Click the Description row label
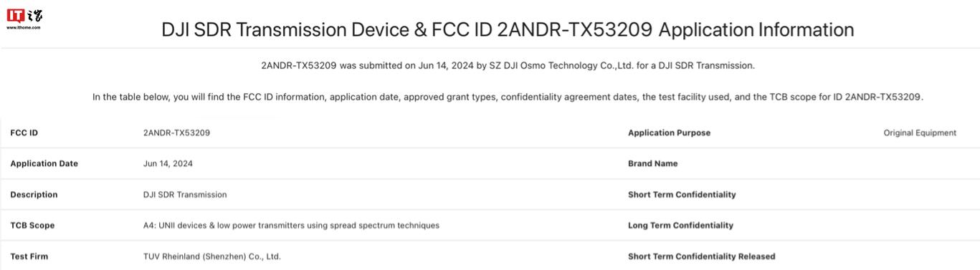Screen dimensions: 980x270 34,194
